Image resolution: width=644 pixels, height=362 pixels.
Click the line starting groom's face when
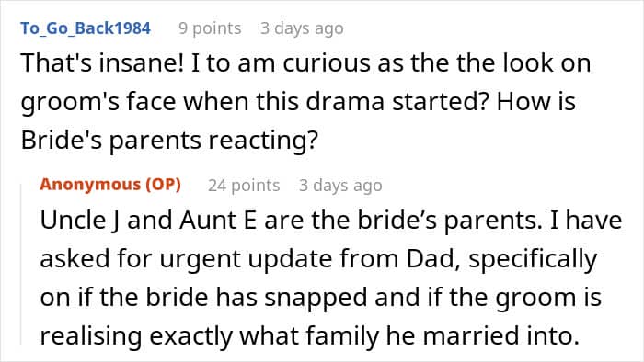click(298, 102)
